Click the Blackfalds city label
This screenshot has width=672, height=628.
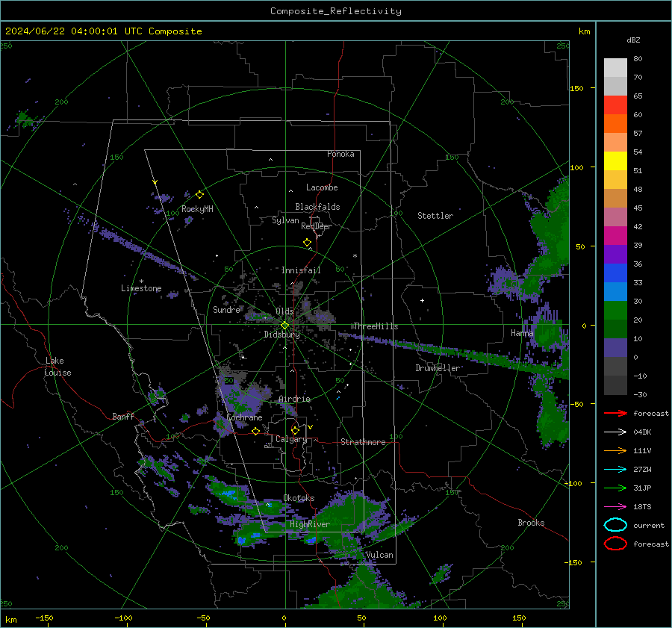tap(317, 207)
